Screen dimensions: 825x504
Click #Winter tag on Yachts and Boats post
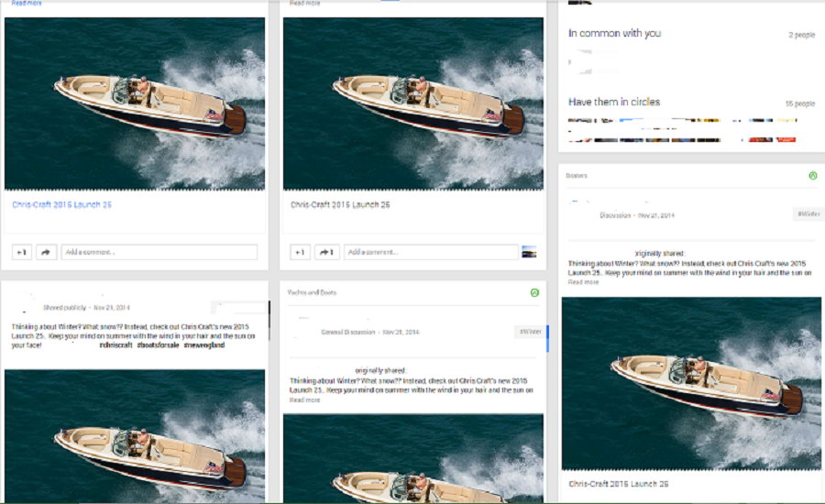(531, 332)
